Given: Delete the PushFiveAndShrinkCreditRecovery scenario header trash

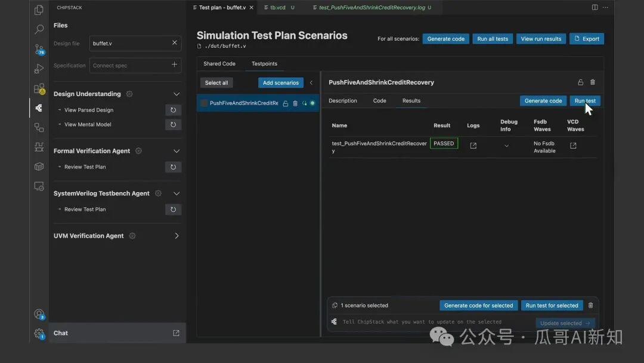Looking at the screenshot, I should 592,82.
